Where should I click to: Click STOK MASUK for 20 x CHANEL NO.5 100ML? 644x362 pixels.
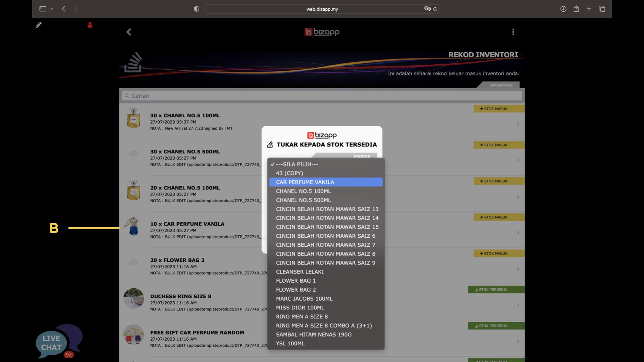point(499,181)
